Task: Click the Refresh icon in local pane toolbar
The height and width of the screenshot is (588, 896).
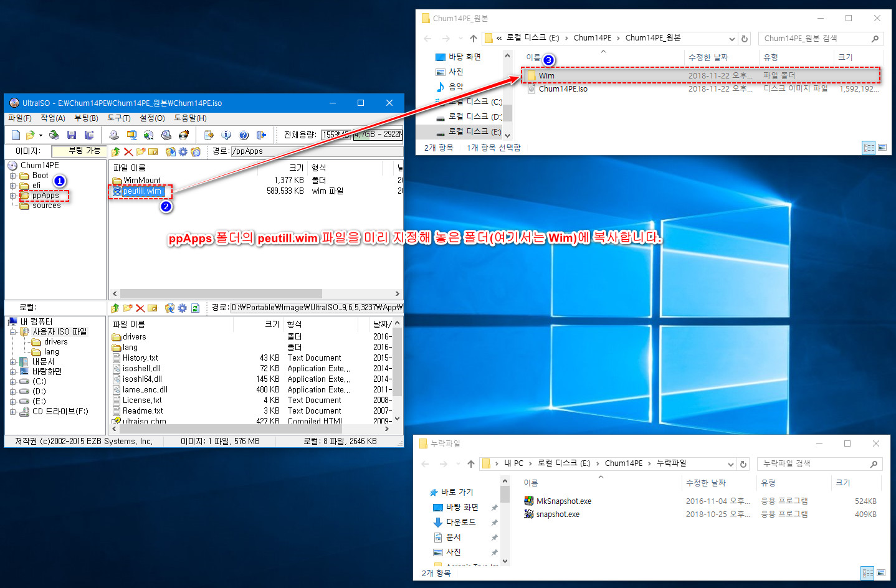Action: 195,308
